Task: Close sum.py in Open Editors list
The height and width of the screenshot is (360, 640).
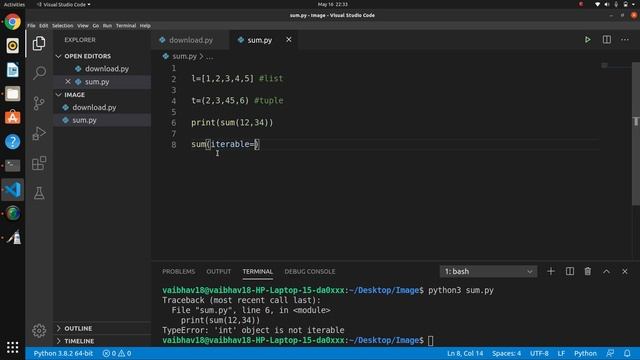Action: (x=68, y=82)
